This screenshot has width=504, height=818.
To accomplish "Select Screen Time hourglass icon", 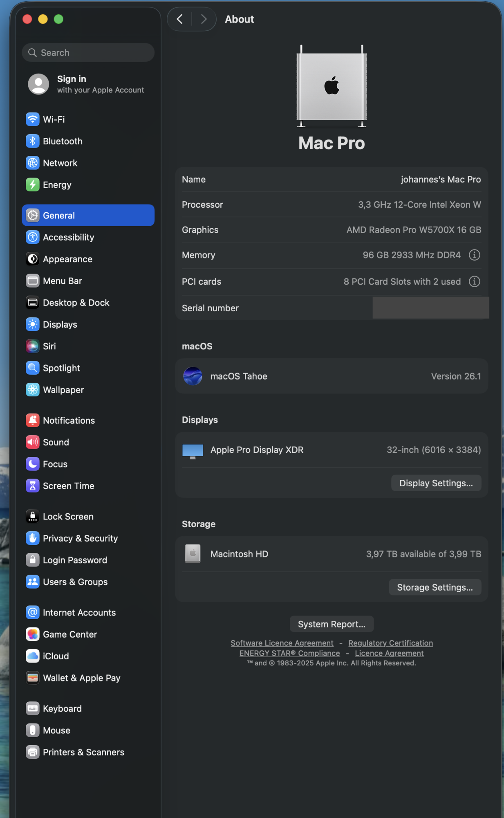I will [x=33, y=485].
